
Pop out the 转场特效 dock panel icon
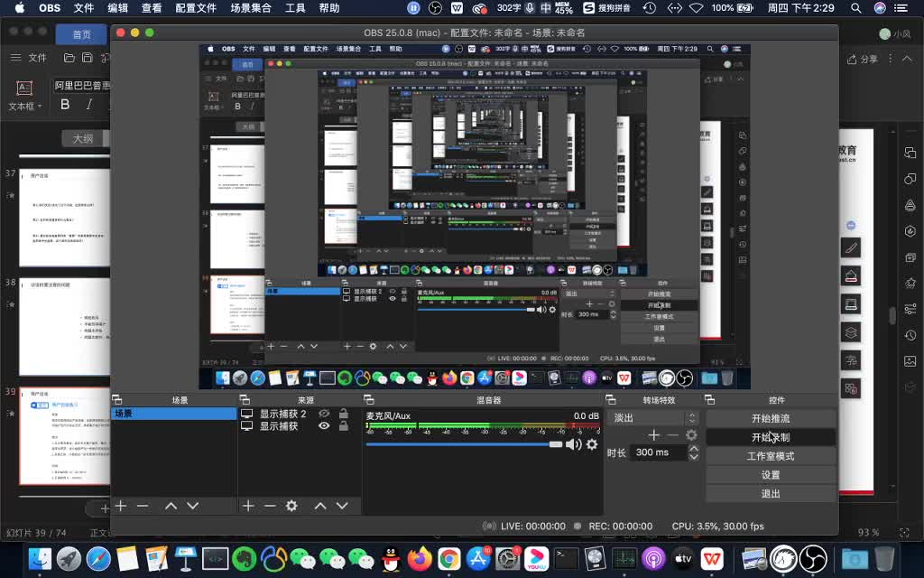(611, 400)
